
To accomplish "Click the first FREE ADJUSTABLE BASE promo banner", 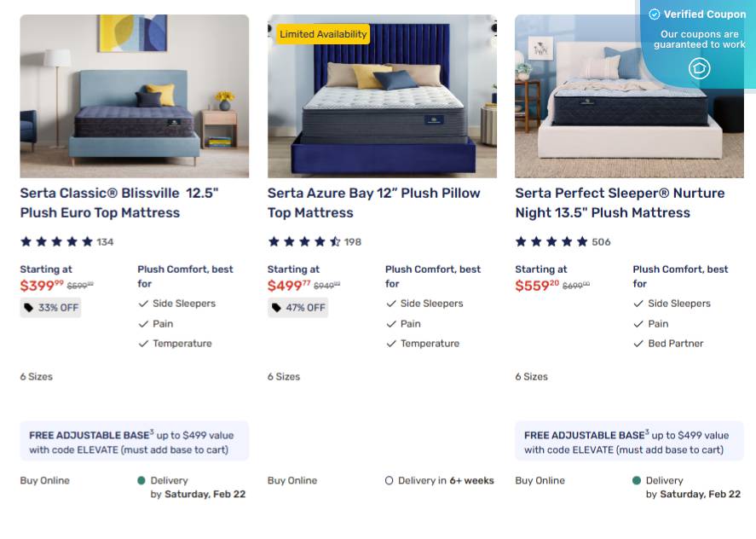I will [135, 441].
